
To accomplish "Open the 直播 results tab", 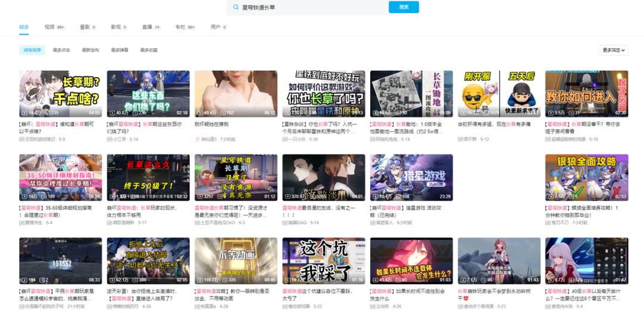I will [151, 27].
